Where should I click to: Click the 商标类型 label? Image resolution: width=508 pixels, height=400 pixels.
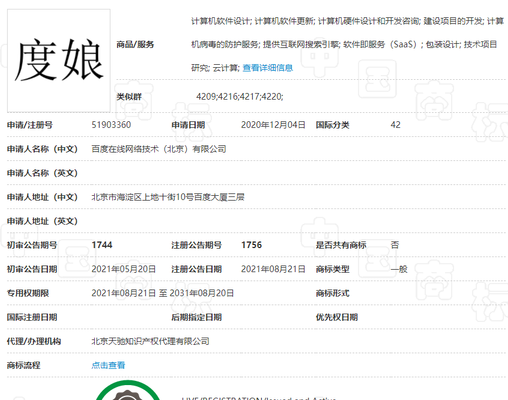[332, 269]
